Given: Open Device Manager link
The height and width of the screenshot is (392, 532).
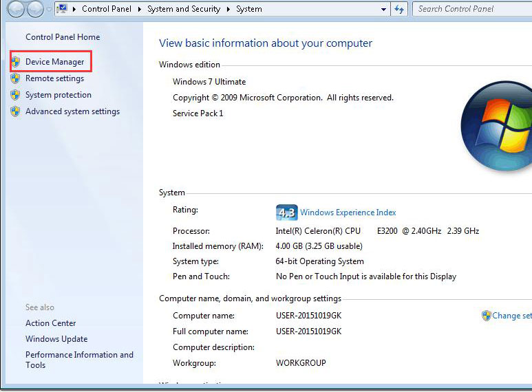Looking at the screenshot, I should point(54,62).
